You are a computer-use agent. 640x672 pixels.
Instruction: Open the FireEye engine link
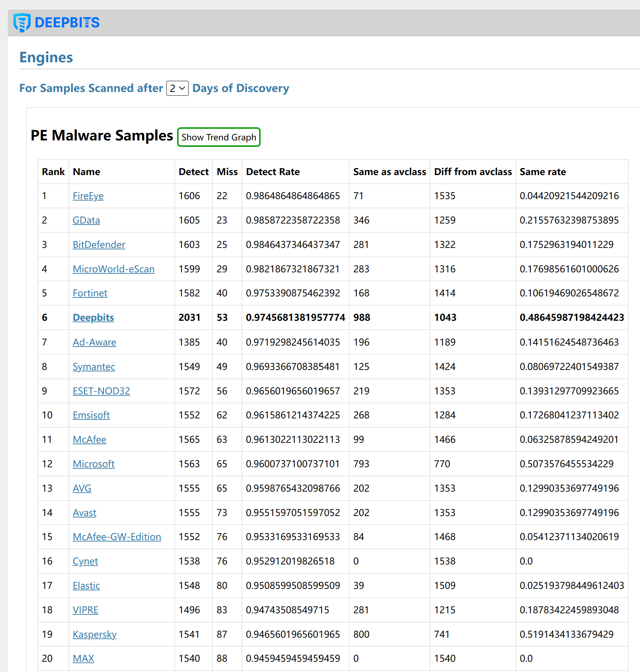[88, 196]
